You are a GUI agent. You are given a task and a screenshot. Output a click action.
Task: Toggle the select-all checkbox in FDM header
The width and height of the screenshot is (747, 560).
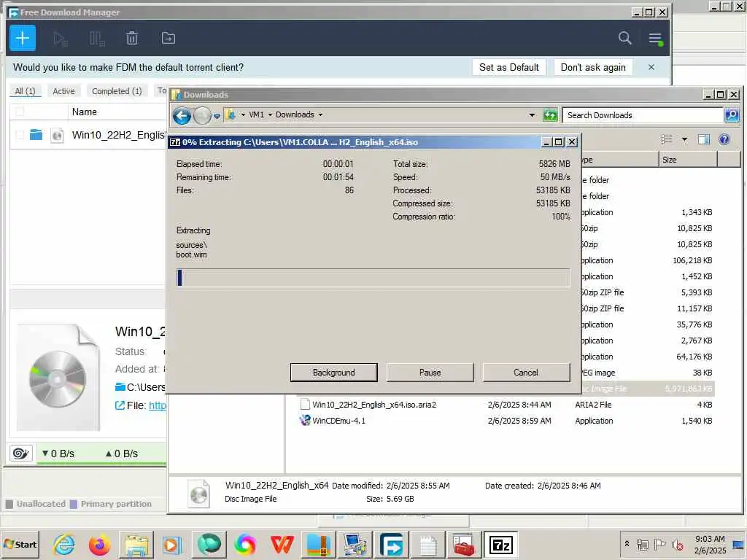[20, 112]
